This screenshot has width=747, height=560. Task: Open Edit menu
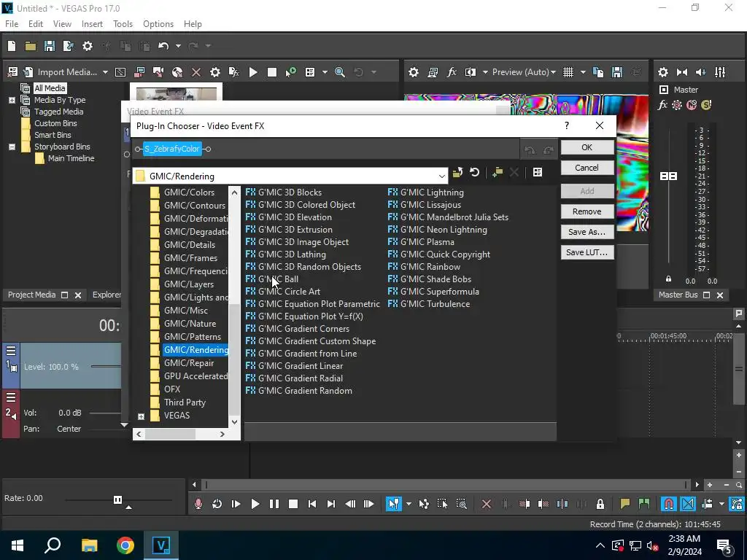click(36, 24)
